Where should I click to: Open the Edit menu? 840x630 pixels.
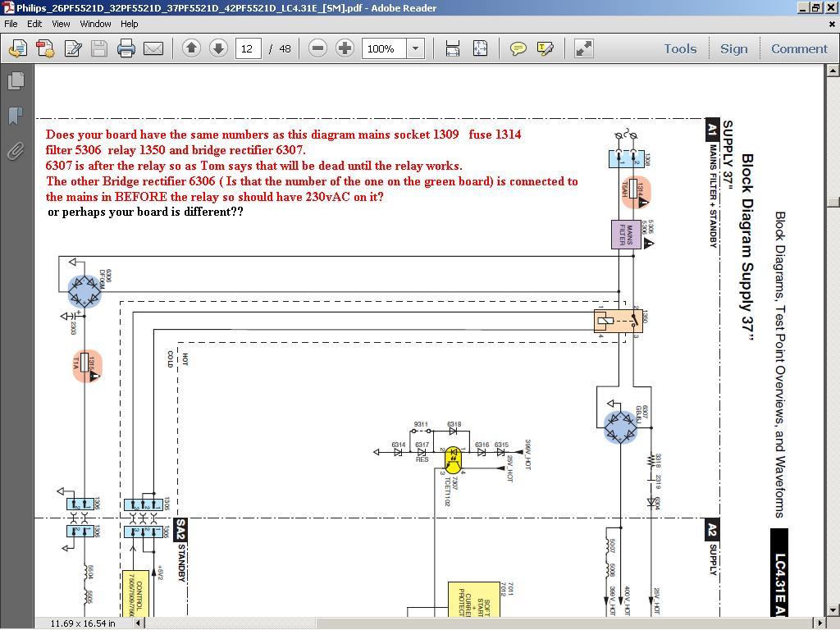34,24
